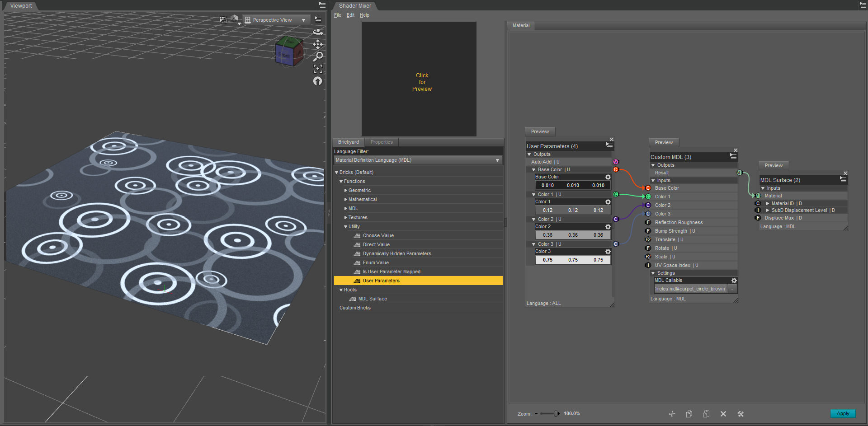Click the paste icon in bottom toolbar
Viewport: 868px width, 426px height.
tap(706, 414)
